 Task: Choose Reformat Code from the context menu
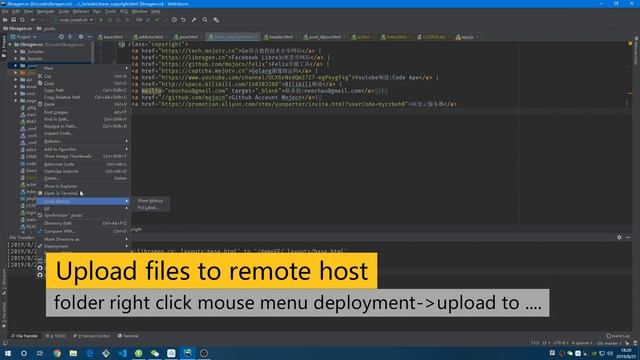(x=83, y=164)
